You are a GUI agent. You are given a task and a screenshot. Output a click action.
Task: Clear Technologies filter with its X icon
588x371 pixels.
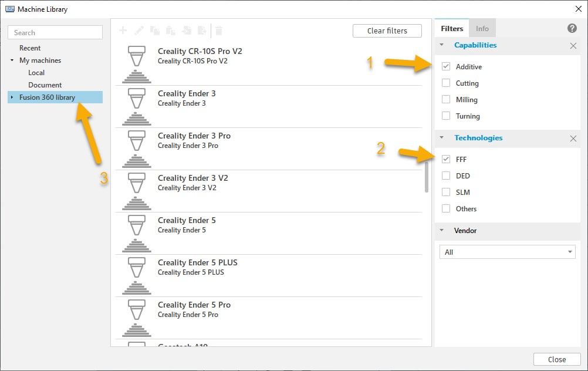click(x=573, y=139)
